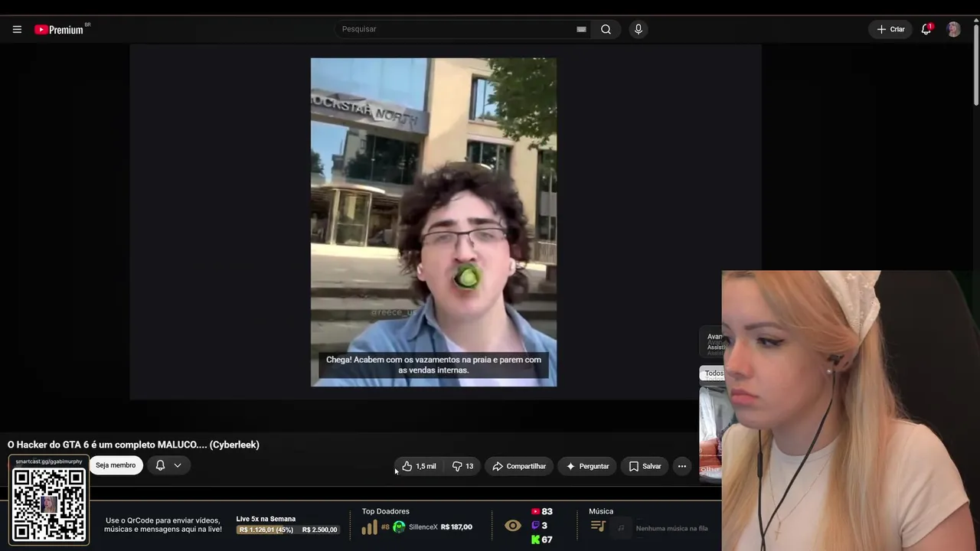Screen dimensions: 980x551
Task: Click the magnifying glass search button
Action: tap(606, 29)
